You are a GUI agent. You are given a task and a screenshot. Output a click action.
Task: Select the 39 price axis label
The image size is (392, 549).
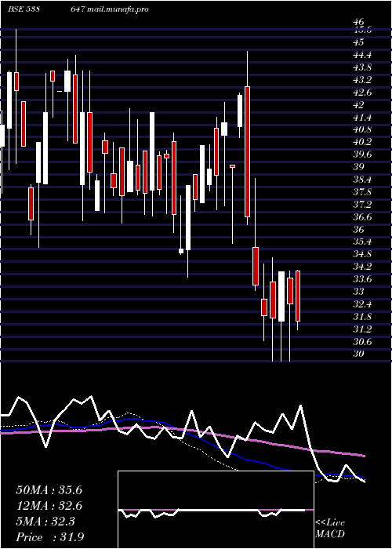click(x=359, y=166)
